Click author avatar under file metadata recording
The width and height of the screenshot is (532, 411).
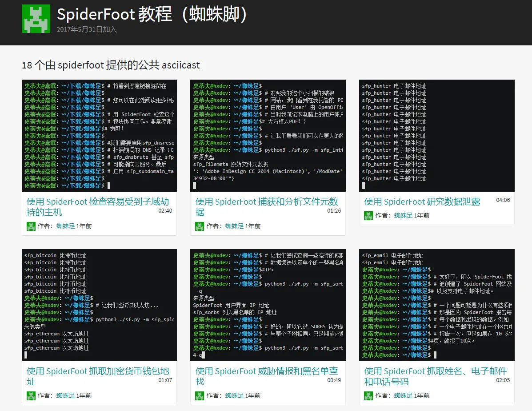[x=200, y=226]
